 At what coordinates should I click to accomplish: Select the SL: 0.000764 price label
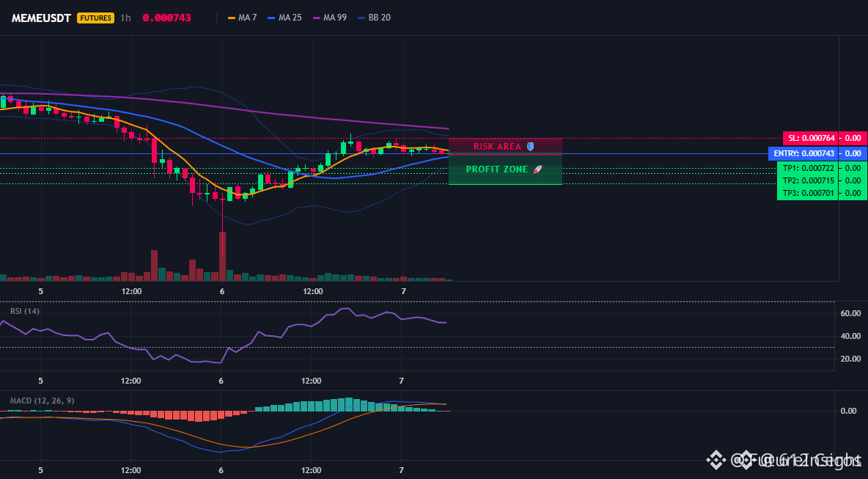point(825,138)
